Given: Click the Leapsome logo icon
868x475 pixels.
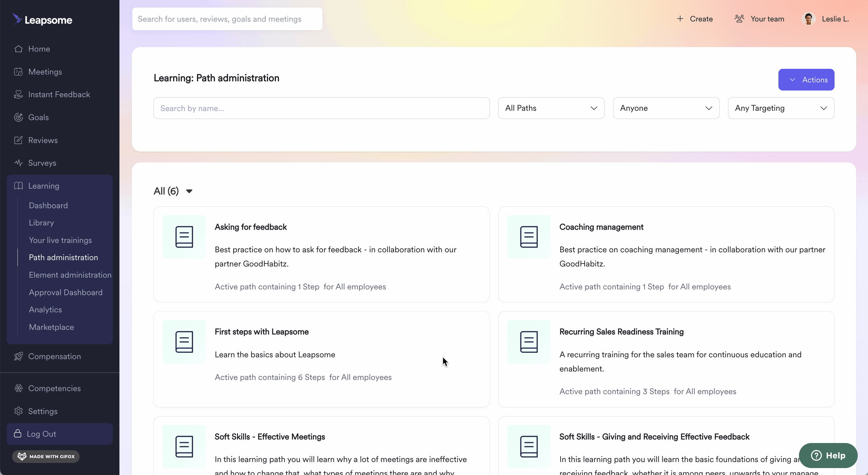Looking at the screenshot, I should point(17,19).
